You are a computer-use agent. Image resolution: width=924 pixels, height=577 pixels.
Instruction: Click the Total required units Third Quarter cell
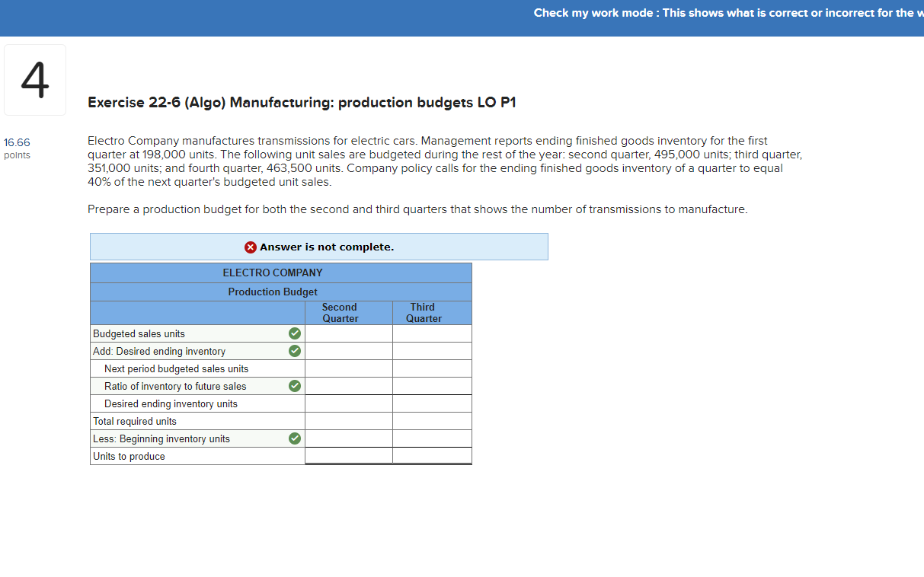(432, 421)
